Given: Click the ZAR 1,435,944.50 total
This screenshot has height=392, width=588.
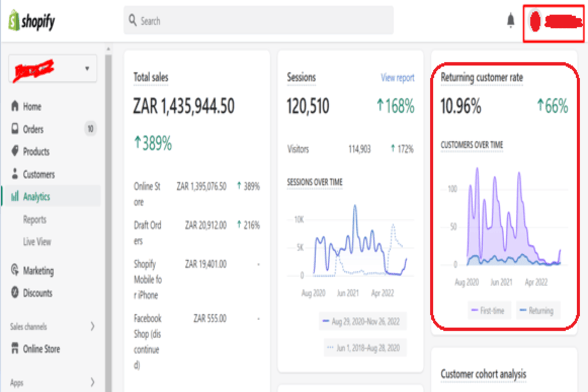Looking at the screenshot, I should tap(184, 106).
